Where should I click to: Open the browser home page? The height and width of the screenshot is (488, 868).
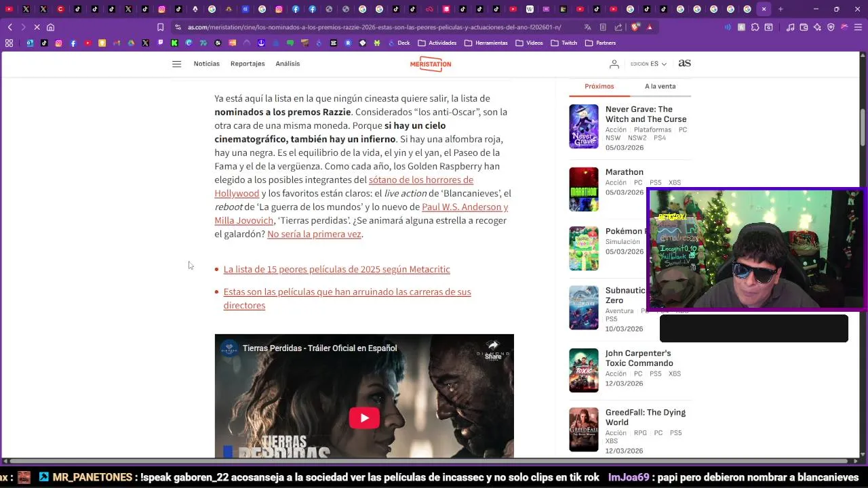(x=50, y=27)
